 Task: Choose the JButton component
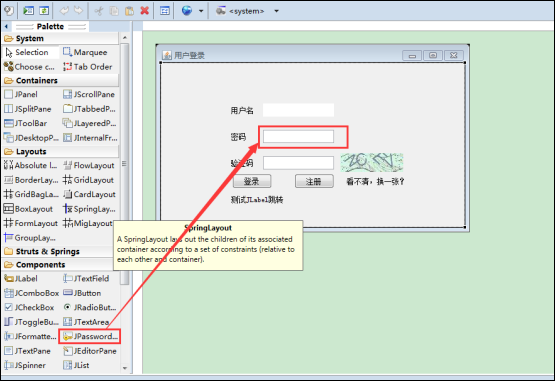[x=82, y=293]
